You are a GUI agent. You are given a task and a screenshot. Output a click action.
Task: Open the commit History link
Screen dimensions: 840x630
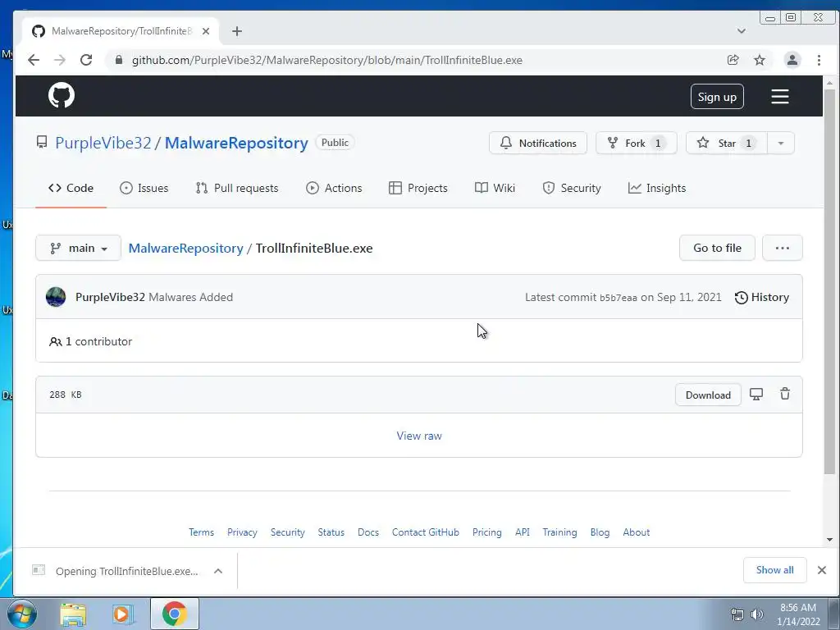click(x=762, y=297)
